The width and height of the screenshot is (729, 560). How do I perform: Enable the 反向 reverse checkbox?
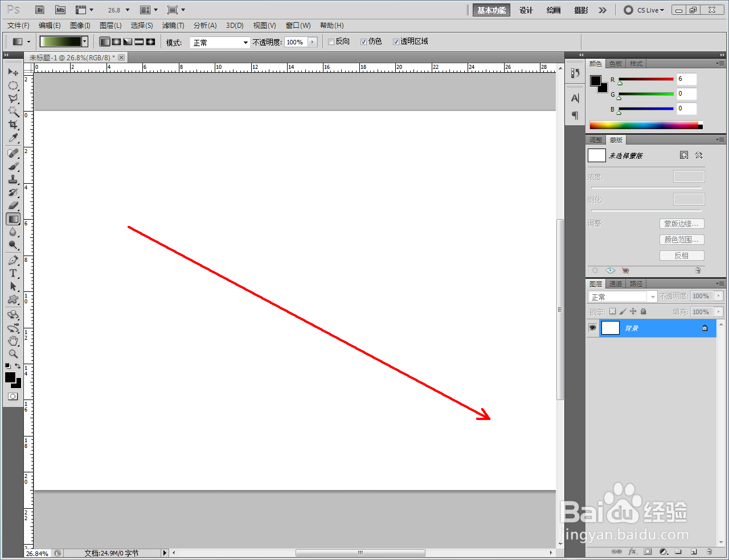[331, 42]
